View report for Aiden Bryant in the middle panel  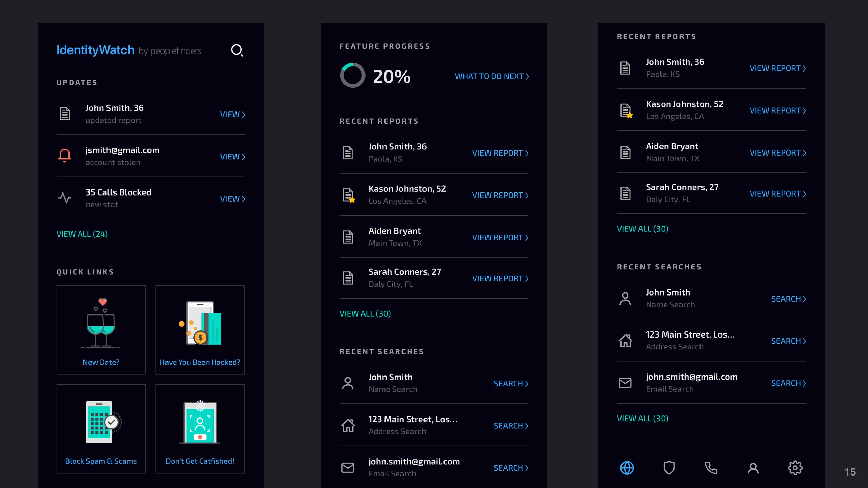point(500,238)
